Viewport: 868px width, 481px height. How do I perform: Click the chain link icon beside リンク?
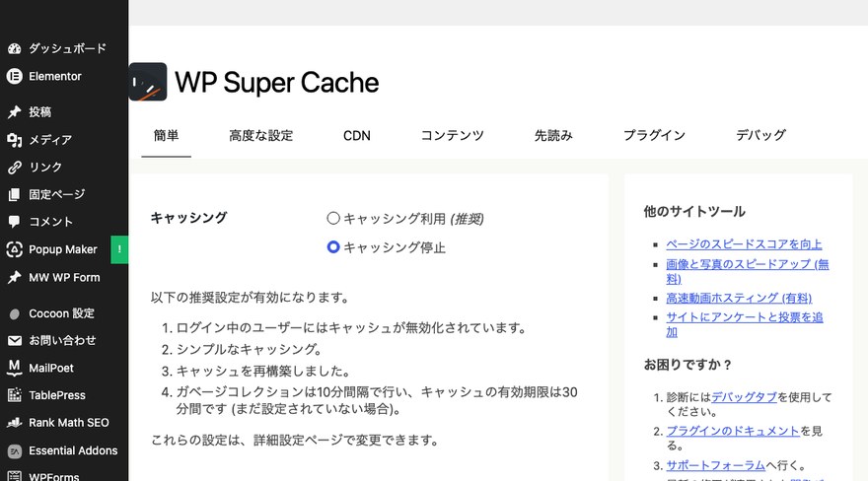pyautogui.click(x=15, y=167)
